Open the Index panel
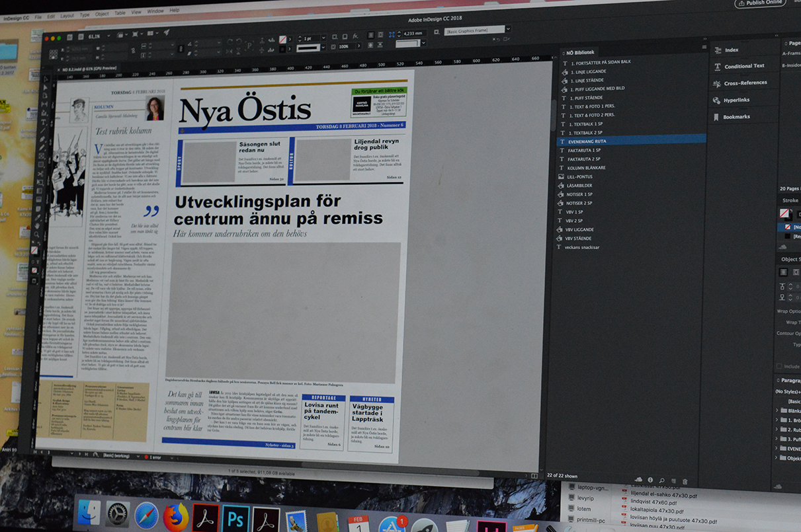 [x=732, y=50]
